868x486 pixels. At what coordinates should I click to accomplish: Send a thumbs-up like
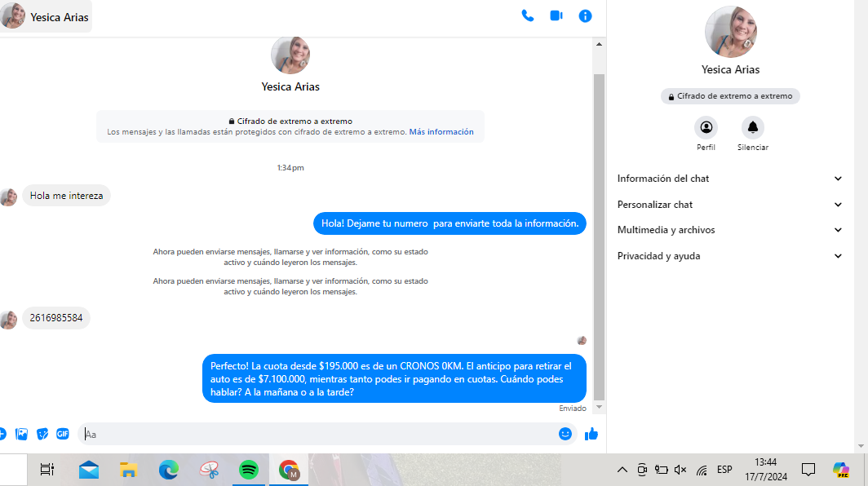pyautogui.click(x=591, y=434)
